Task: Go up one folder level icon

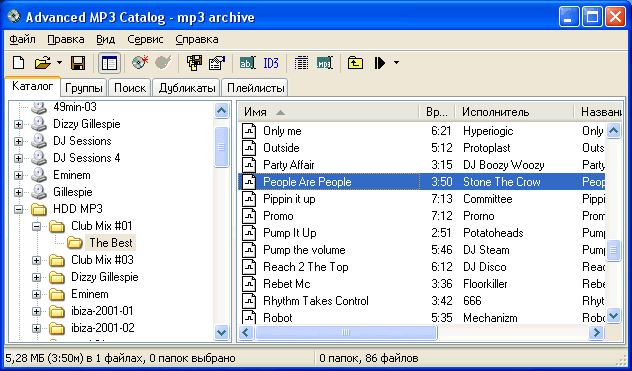Action: pos(355,63)
